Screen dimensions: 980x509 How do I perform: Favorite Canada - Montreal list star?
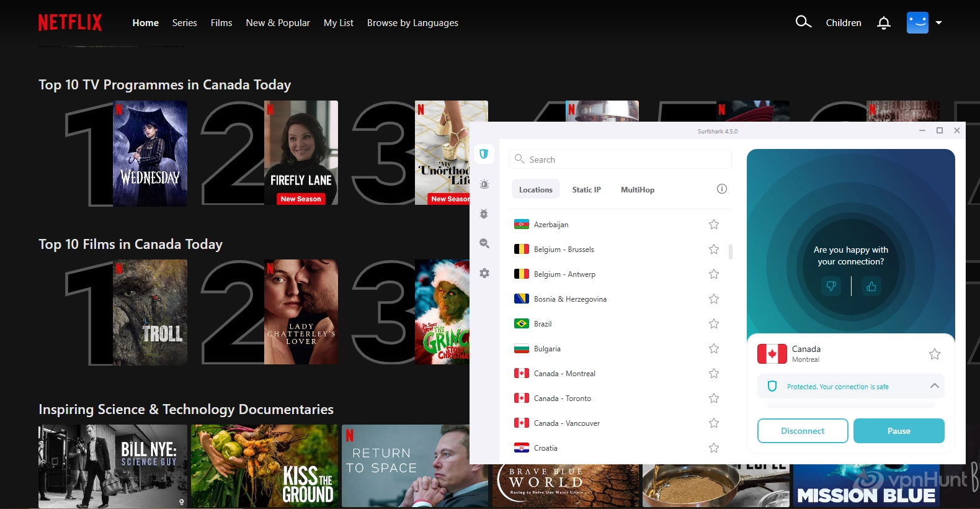tap(714, 373)
